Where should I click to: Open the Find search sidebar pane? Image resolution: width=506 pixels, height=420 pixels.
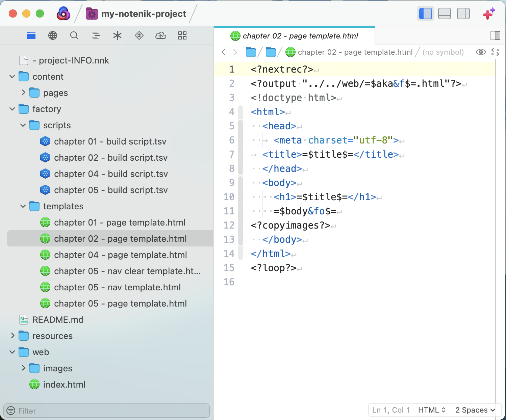pos(74,35)
